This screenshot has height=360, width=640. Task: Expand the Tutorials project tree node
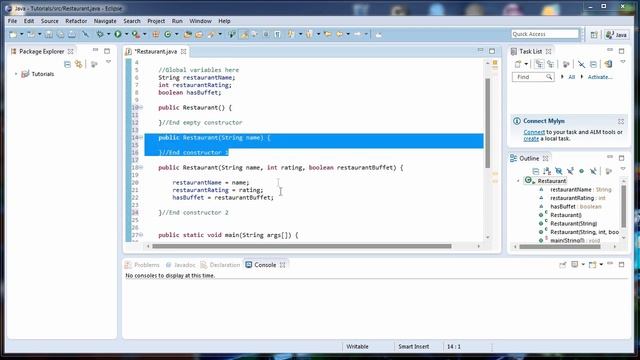(x=16, y=74)
